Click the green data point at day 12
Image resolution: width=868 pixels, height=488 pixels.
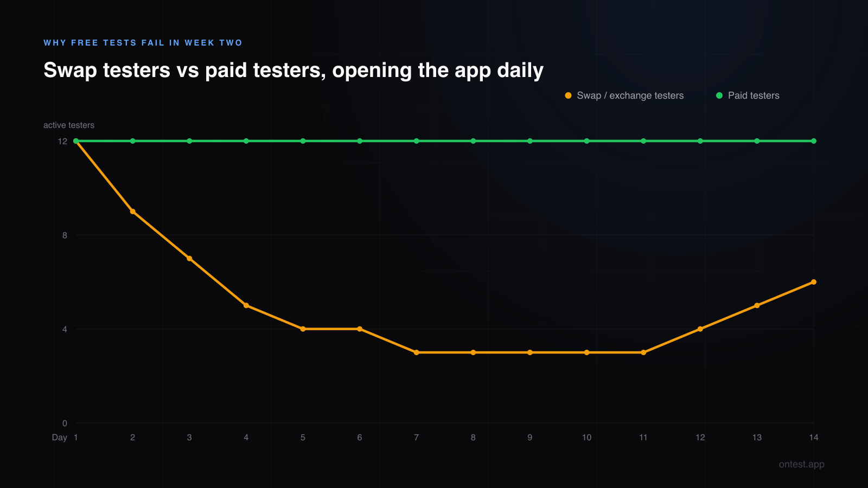click(700, 141)
